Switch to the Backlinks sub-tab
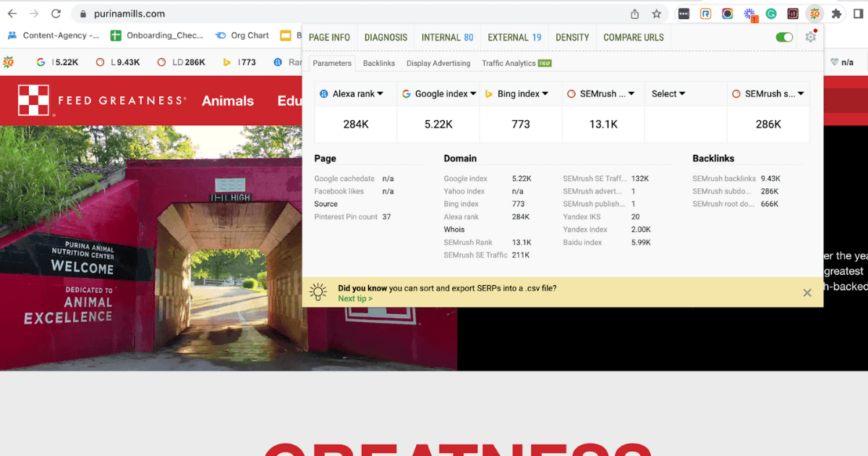This screenshot has height=456, width=868. [379, 63]
